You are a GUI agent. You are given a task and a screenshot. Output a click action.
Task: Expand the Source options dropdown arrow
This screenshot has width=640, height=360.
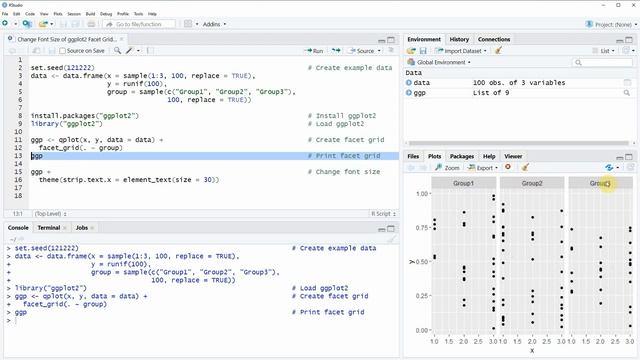[x=379, y=51]
